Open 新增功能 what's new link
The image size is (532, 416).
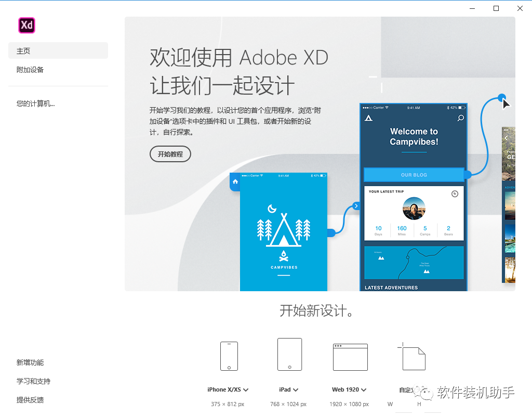(x=30, y=362)
